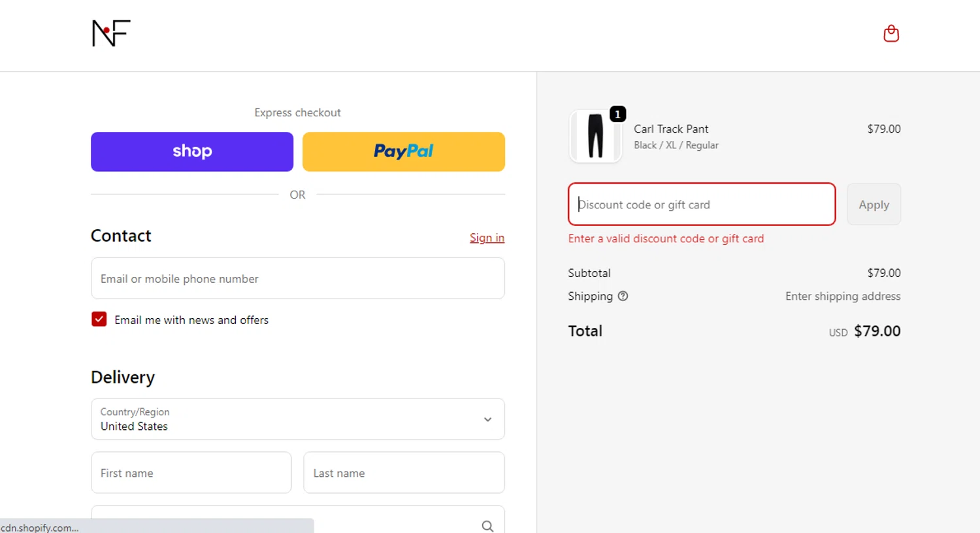
Task: Click the Subtotal label
Action: (x=589, y=273)
